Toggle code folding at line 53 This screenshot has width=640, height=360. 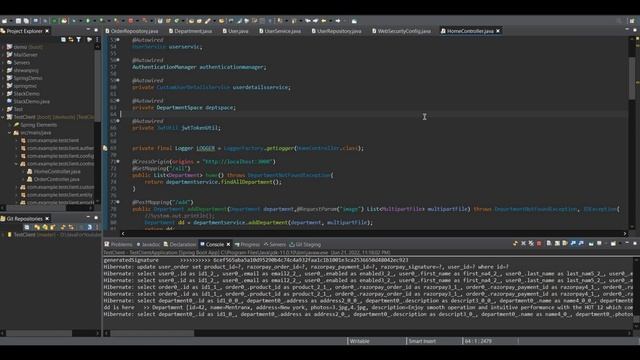point(118,40)
